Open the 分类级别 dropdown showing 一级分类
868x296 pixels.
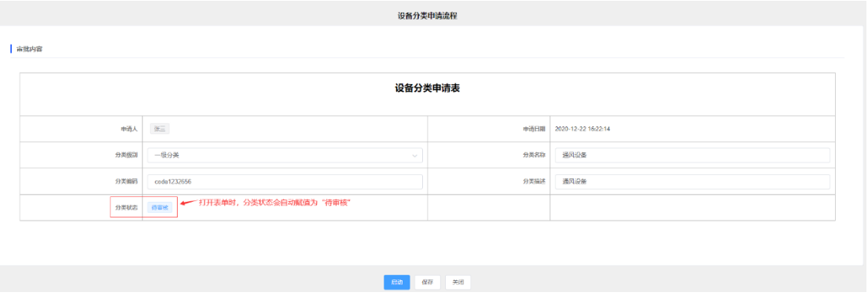285,155
